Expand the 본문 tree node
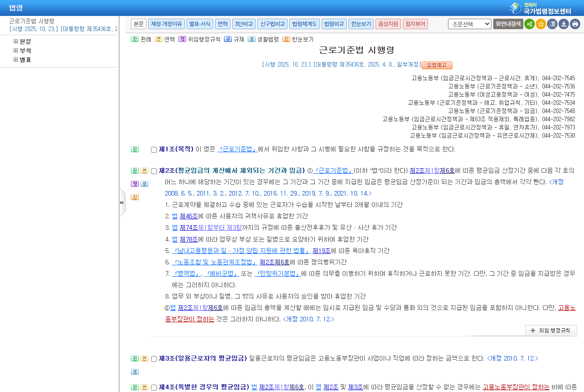The width and height of the screenshot is (584, 392). click(16, 41)
